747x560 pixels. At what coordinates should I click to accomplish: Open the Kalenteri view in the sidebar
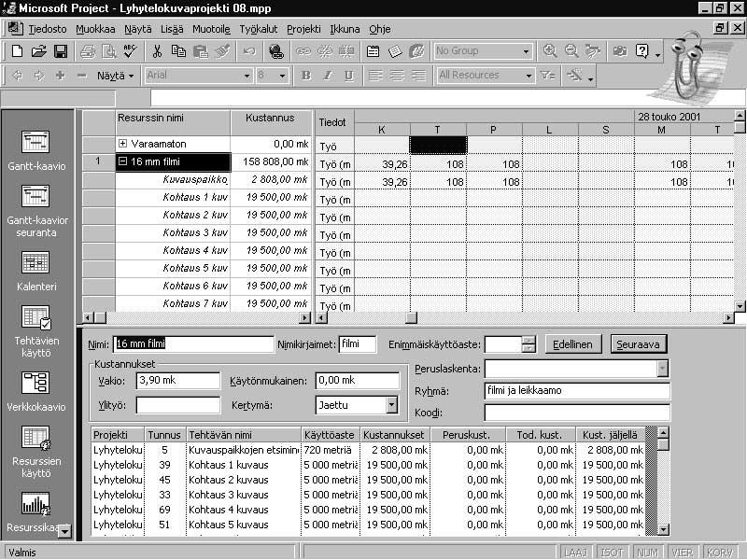coord(36,271)
